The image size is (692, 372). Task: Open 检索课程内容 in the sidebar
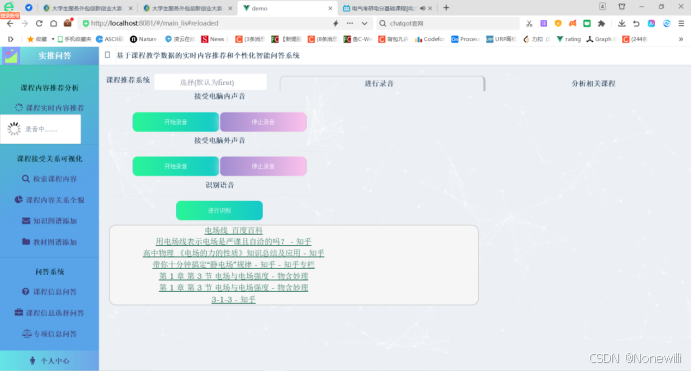[x=49, y=179]
